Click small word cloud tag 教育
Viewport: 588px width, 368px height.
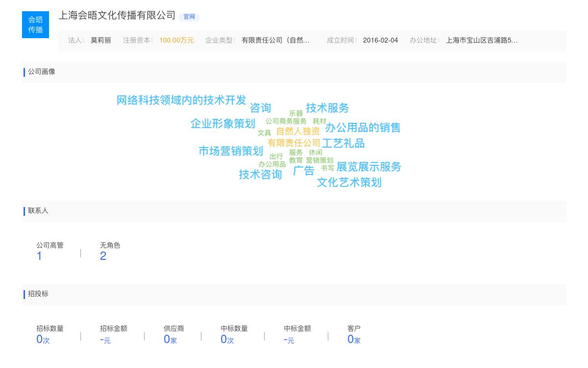[x=296, y=160]
